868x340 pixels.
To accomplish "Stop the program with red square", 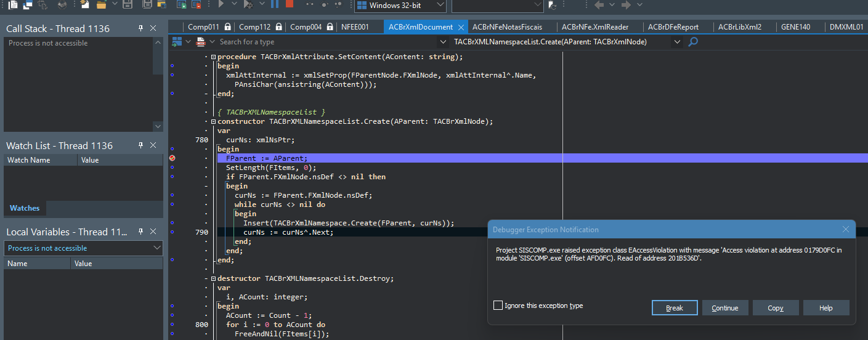I will pyautogui.click(x=289, y=4).
